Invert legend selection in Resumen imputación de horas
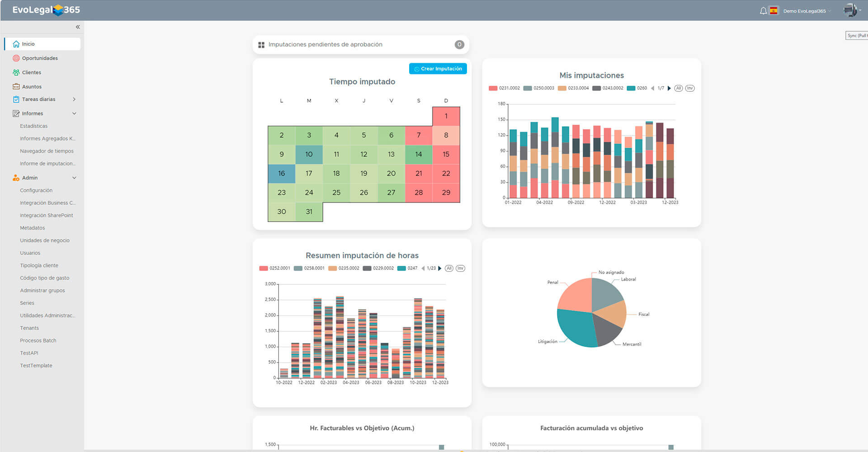Image resolution: width=868 pixels, height=452 pixels. [x=460, y=268]
